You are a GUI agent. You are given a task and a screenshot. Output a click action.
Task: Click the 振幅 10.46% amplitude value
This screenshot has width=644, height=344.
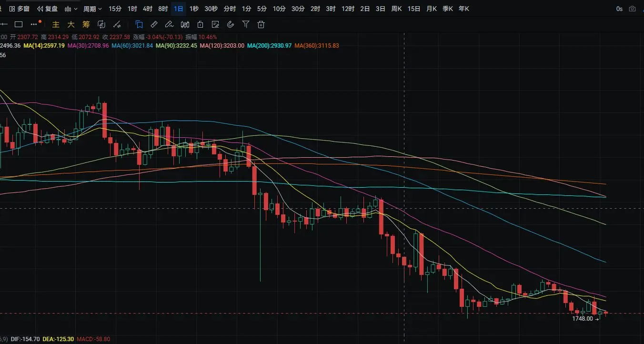(201, 37)
